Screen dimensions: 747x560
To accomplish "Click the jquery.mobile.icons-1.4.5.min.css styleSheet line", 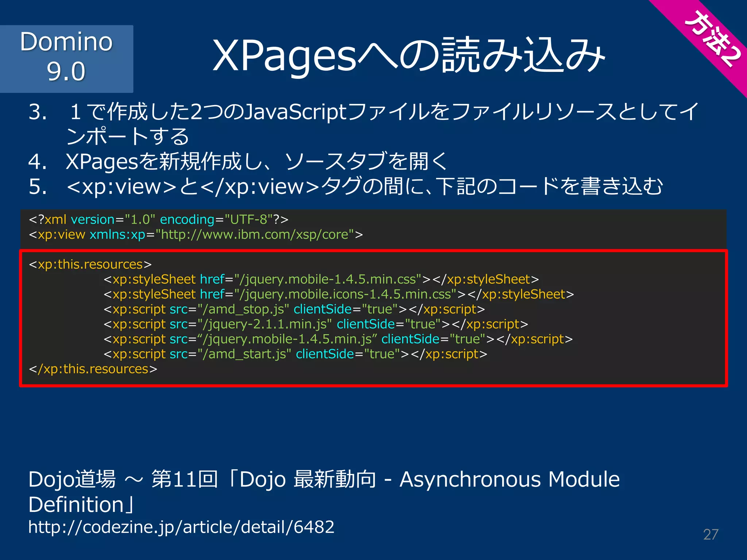I will [339, 294].
